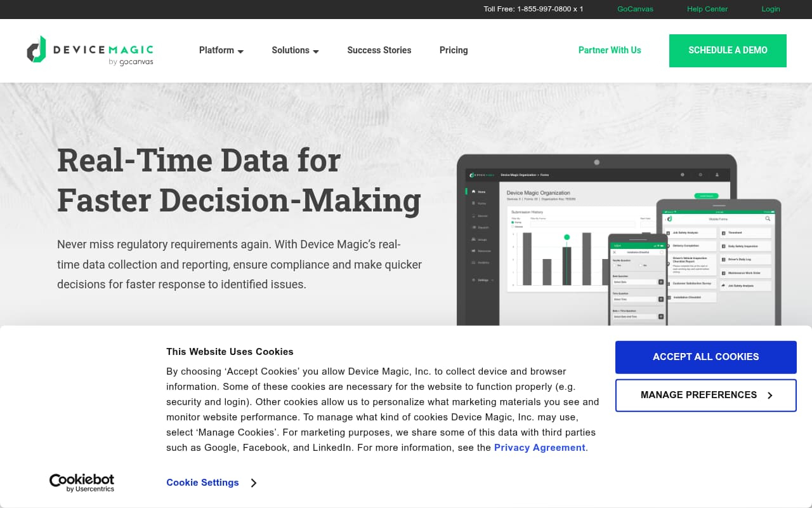Accept all cookies

coord(706,357)
